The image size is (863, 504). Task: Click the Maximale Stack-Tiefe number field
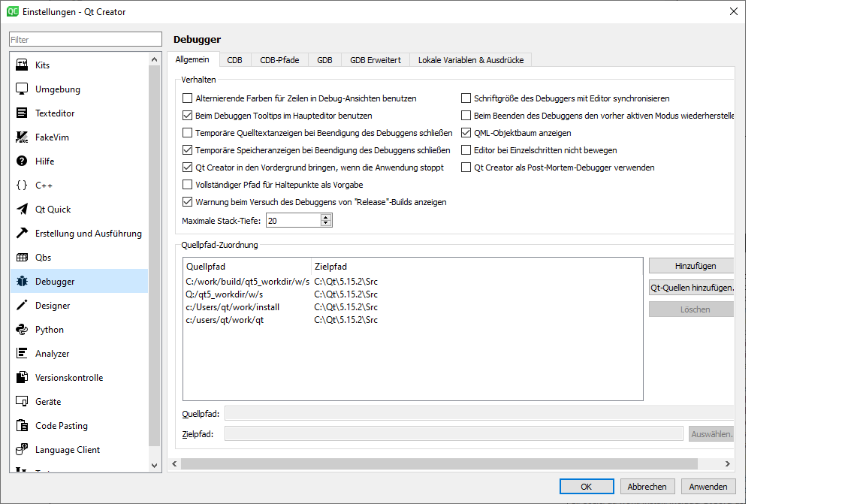[294, 221]
